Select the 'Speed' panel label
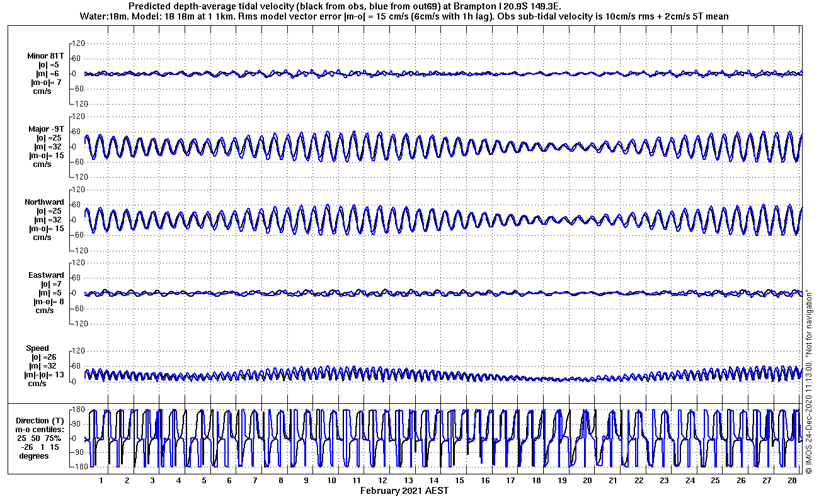819x504 pixels. pyautogui.click(x=37, y=348)
